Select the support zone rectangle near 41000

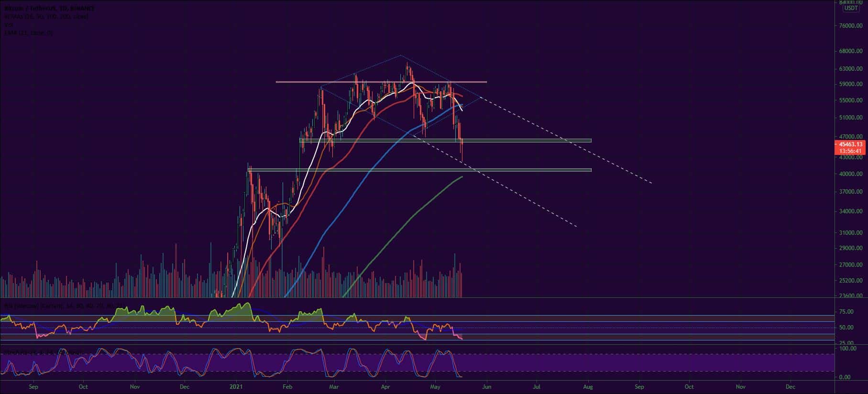coord(420,170)
